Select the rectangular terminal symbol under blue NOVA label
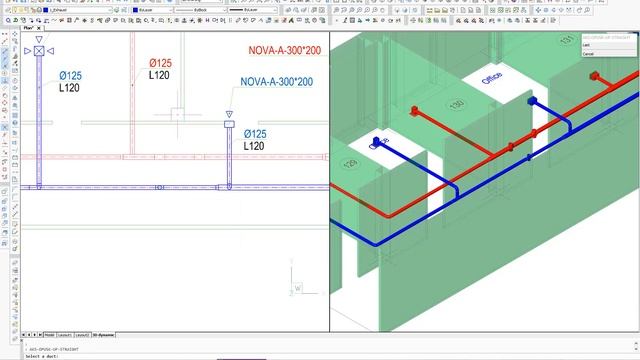 229,124
